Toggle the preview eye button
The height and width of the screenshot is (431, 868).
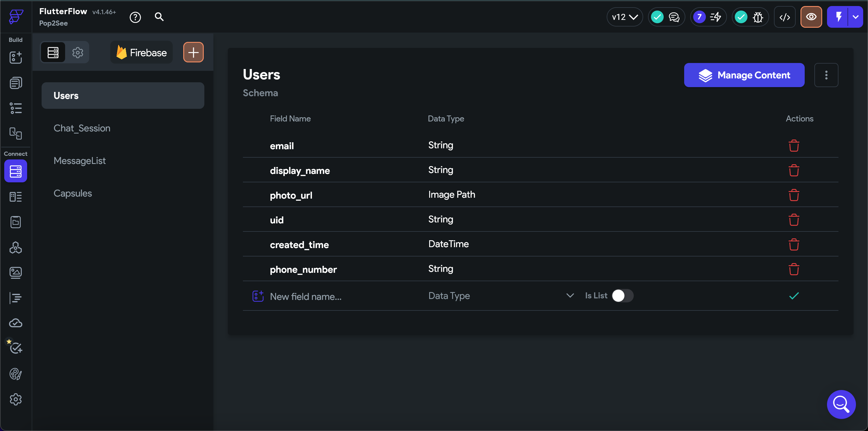click(x=811, y=17)
